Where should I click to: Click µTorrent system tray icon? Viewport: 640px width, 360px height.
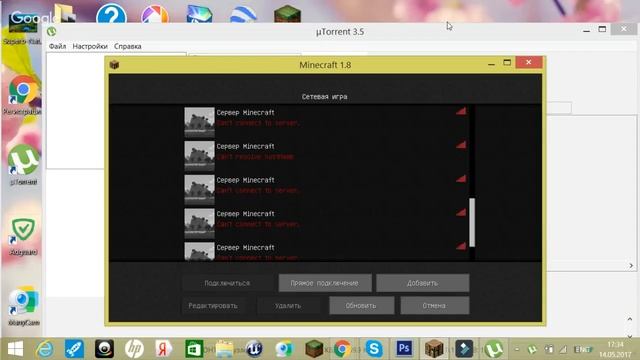(x=532, y=349)
